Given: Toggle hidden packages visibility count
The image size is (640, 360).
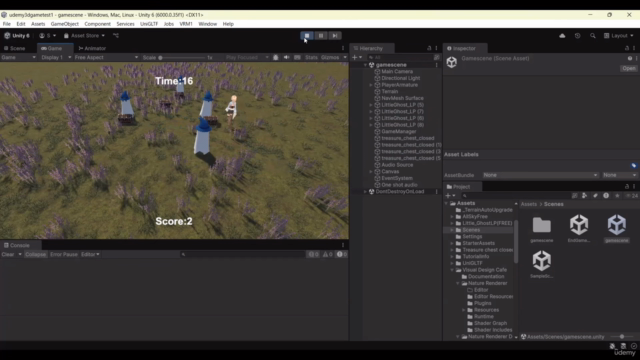Looking at the screenshot, I should pyautogui.click(x=631, y=196).
